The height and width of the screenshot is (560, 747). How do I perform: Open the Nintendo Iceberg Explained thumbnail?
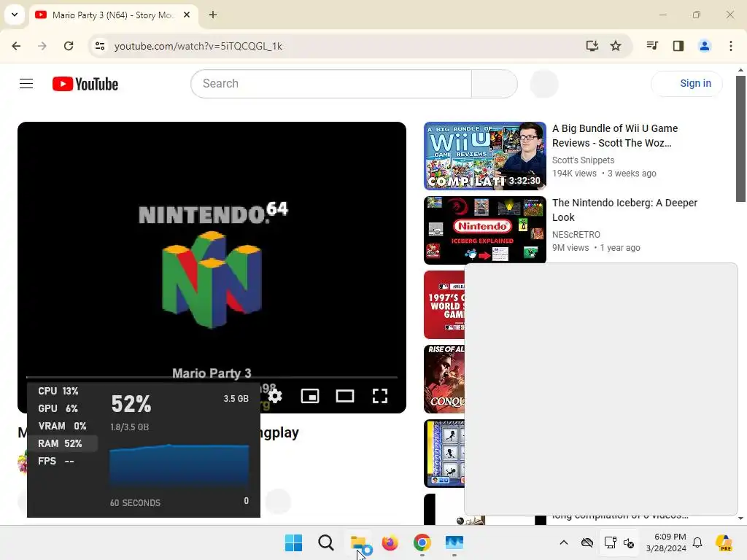485,230
